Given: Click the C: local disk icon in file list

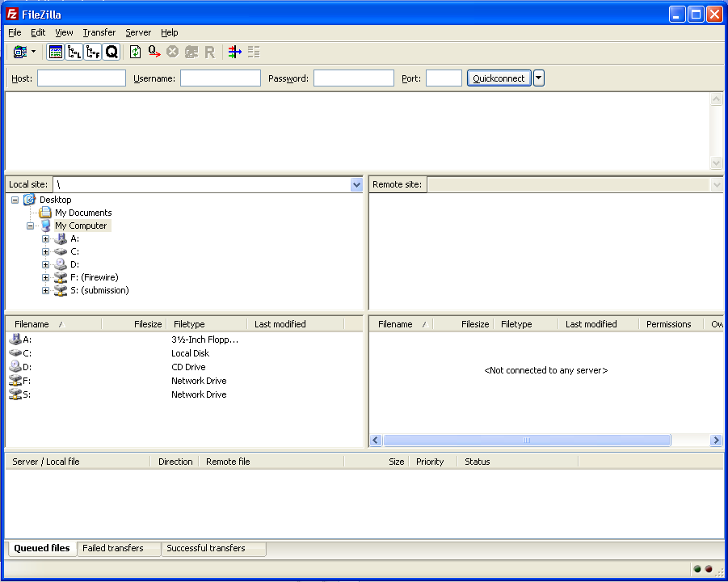Looking at the screenshot, I should (x=15, y=353).
